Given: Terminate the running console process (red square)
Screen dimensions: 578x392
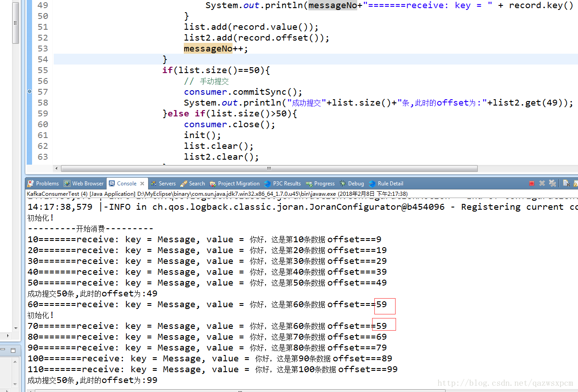Looking at the screenshot, I should coord(531,184).
